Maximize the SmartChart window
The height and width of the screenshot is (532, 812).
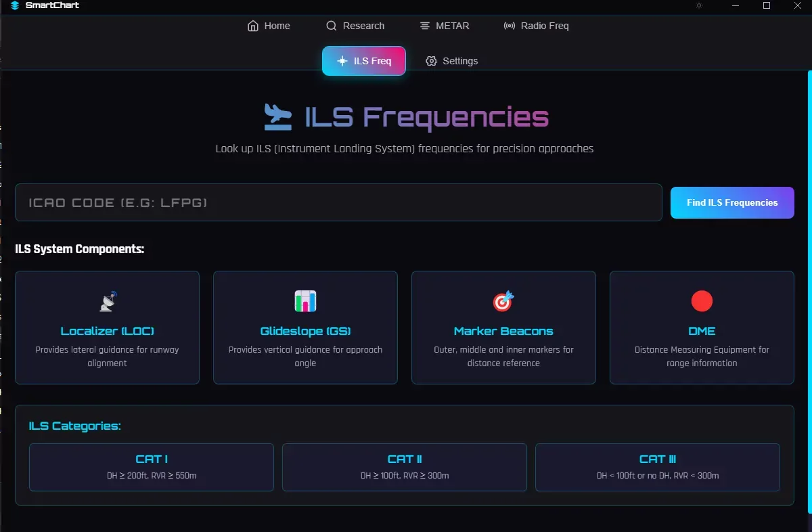coord(767,5)
